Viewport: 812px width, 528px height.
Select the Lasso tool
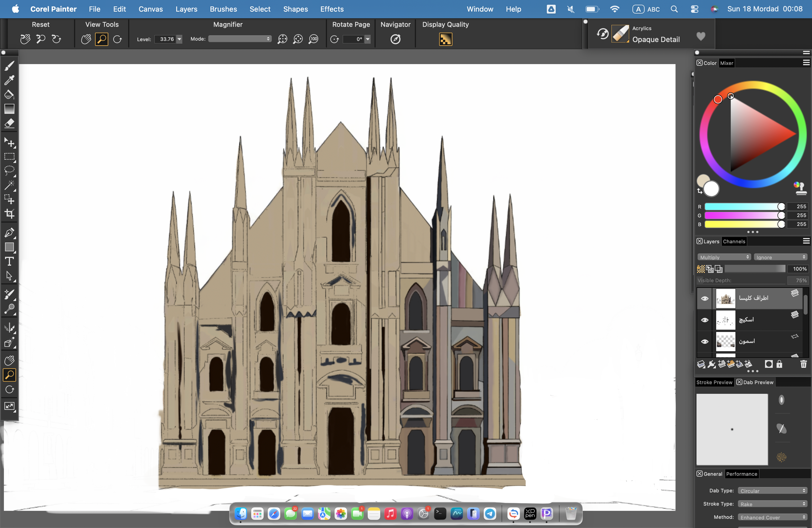pos(9,171)
